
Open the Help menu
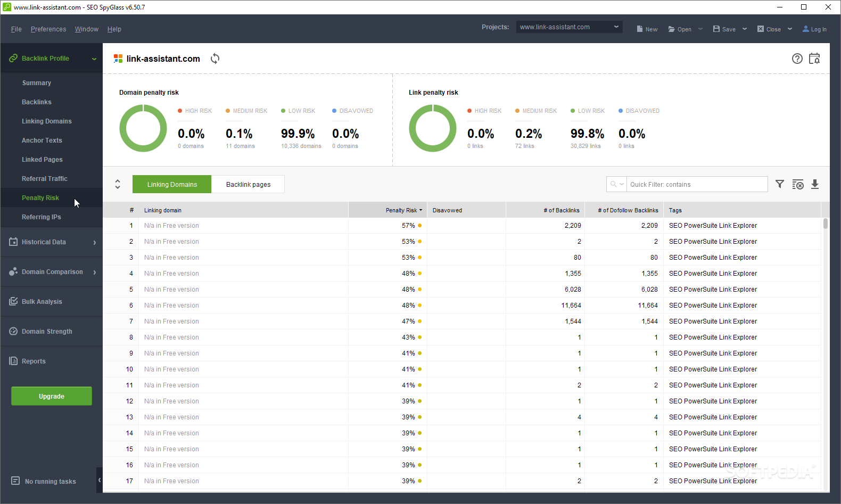tap(114, 29)
